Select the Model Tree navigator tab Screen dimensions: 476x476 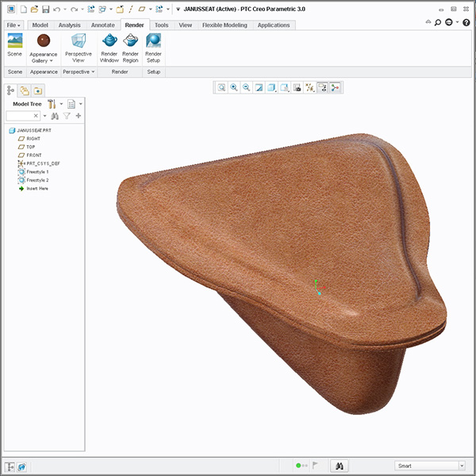pos(10,90)
